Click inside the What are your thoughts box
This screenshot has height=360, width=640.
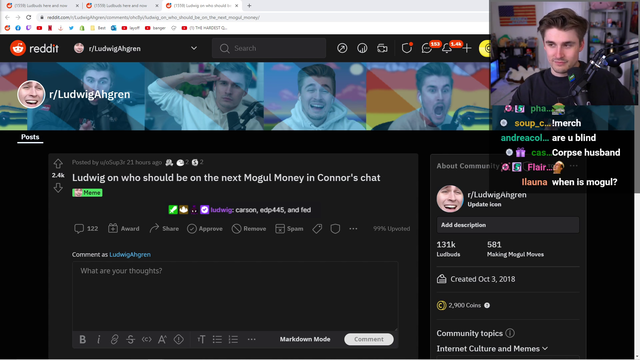point(235,296)
